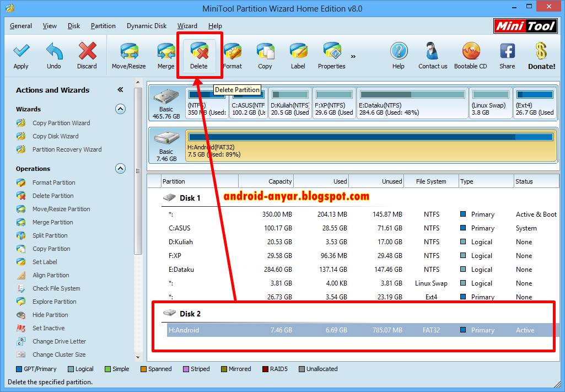Expand the toolbar overflow chevron
Viewport: 565px width, 392px height.
pos(353,57)
